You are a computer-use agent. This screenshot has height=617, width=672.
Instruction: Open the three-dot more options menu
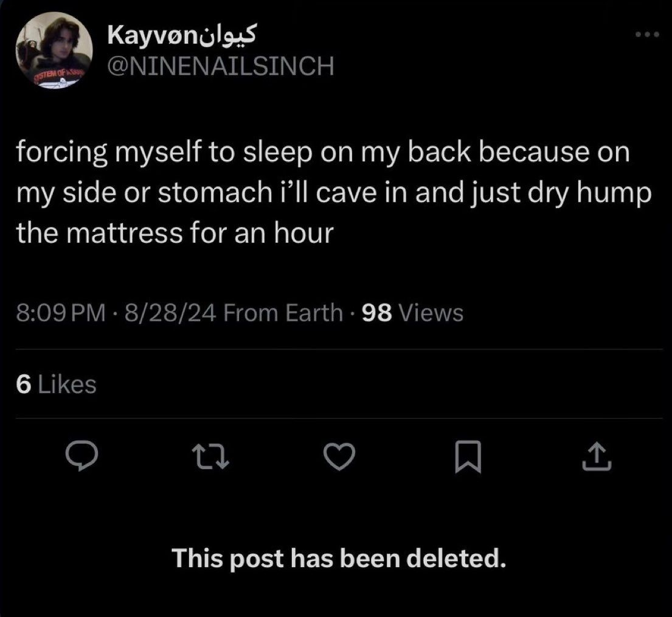point(647,34)
